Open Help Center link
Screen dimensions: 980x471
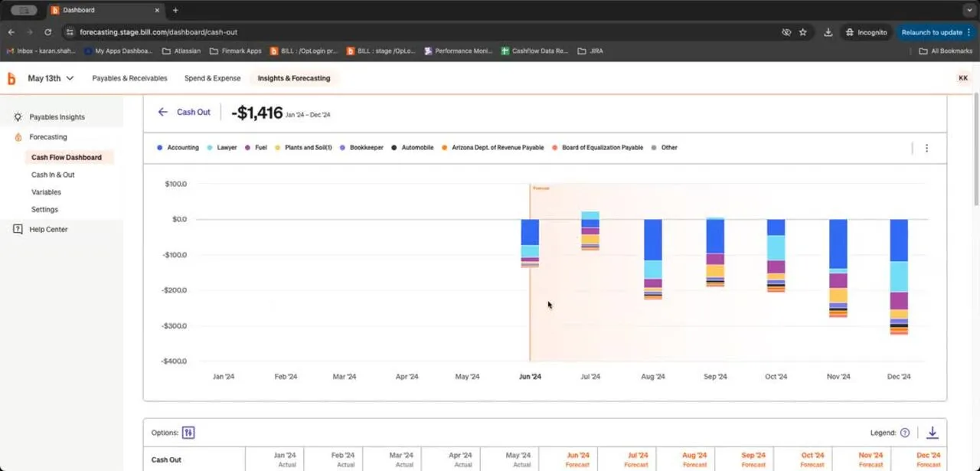[48, 229]
